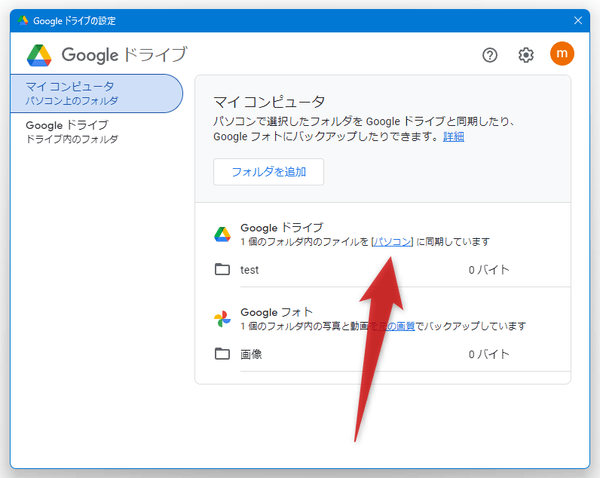The image size is (600, 478).
Task: Open the help question mark icon
Action: [489, 55]
